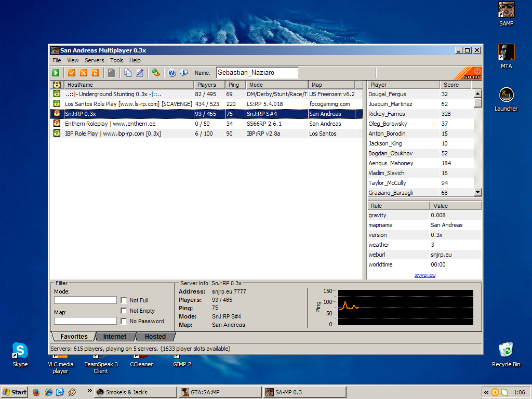
Task: Sort servers by the Ping column header
Action: click(x=234, y=85)
